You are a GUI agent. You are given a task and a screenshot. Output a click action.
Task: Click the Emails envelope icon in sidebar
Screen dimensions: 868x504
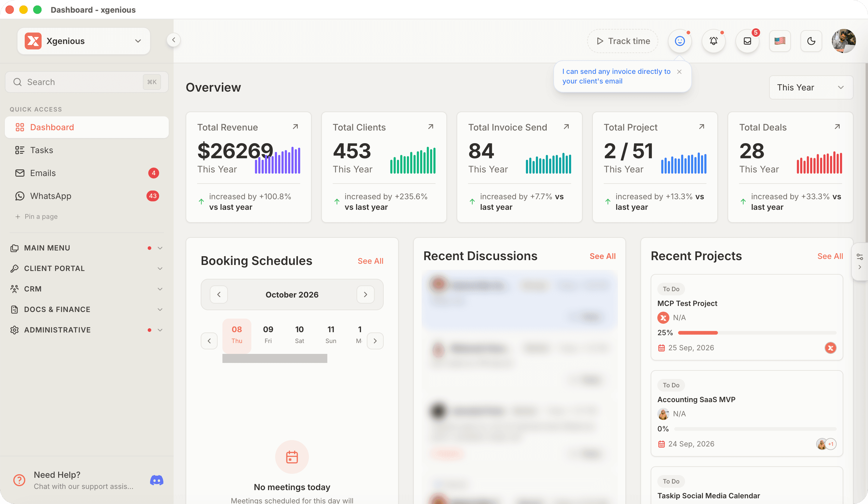(20, 173)
